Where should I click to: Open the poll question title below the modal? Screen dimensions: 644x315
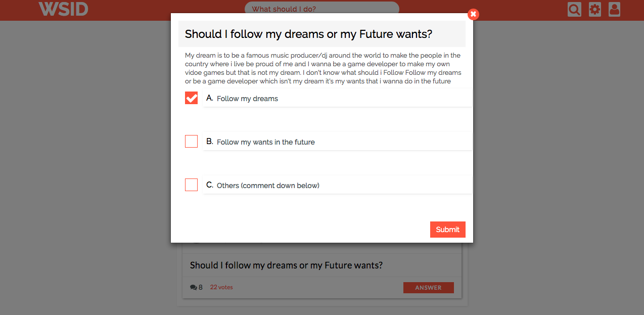(286, 265)
